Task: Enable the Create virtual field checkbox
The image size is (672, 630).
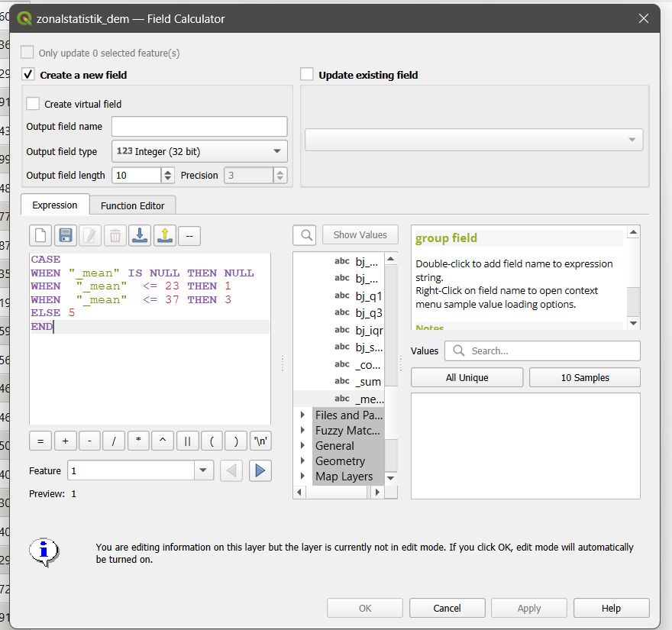Action: pos(33,104)
